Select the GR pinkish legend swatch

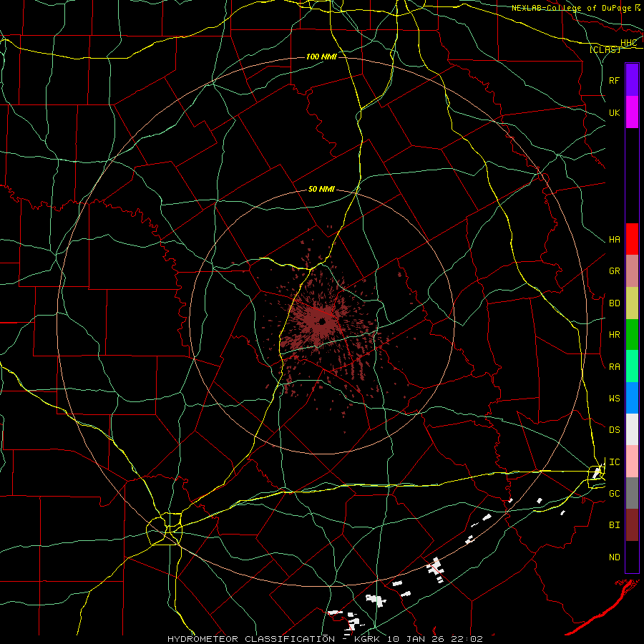[x=632, y=271]
